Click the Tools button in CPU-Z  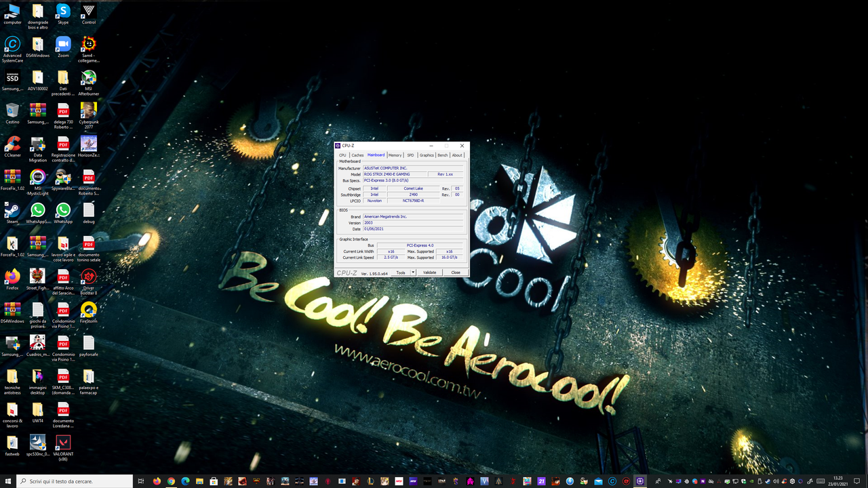[x=401, y=272]
